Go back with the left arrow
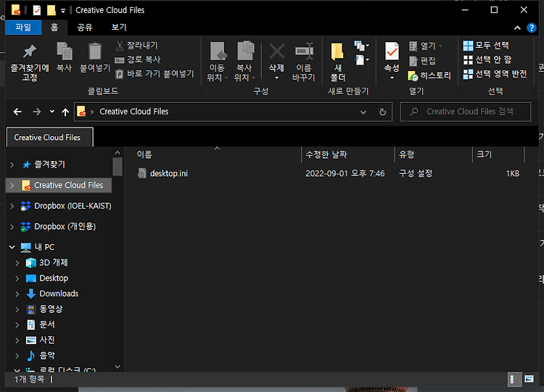Viewport: 544px width, 392px height. (17, 112)
